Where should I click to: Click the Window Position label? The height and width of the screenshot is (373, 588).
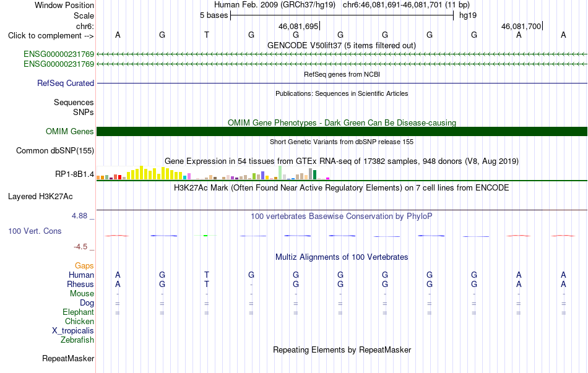64,5
